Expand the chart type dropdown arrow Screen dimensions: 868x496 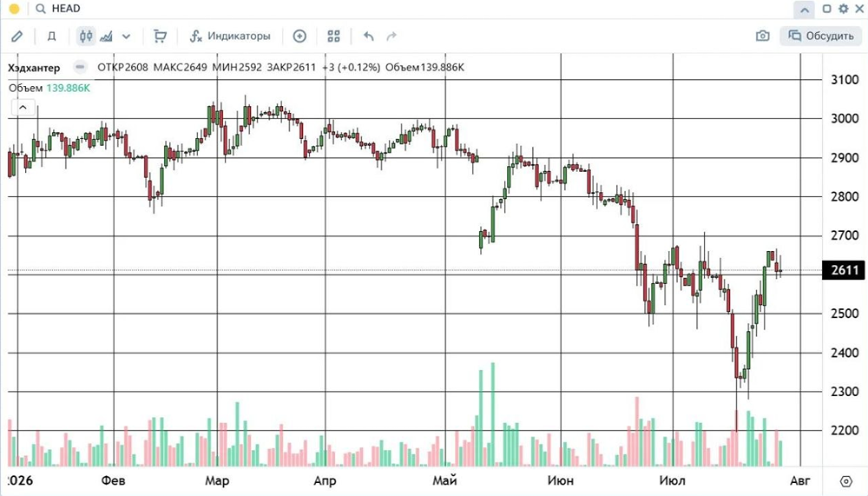pos(126,36)
